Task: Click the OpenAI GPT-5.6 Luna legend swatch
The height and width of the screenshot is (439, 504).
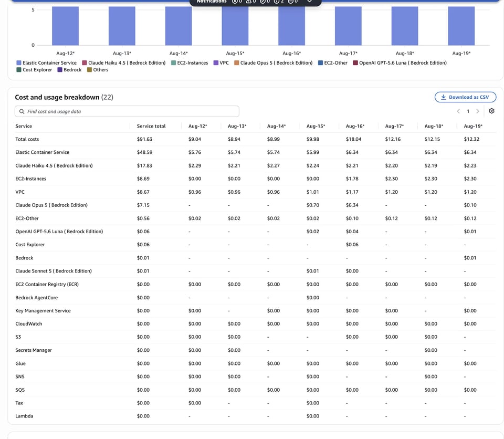Action: click(355, 62)
